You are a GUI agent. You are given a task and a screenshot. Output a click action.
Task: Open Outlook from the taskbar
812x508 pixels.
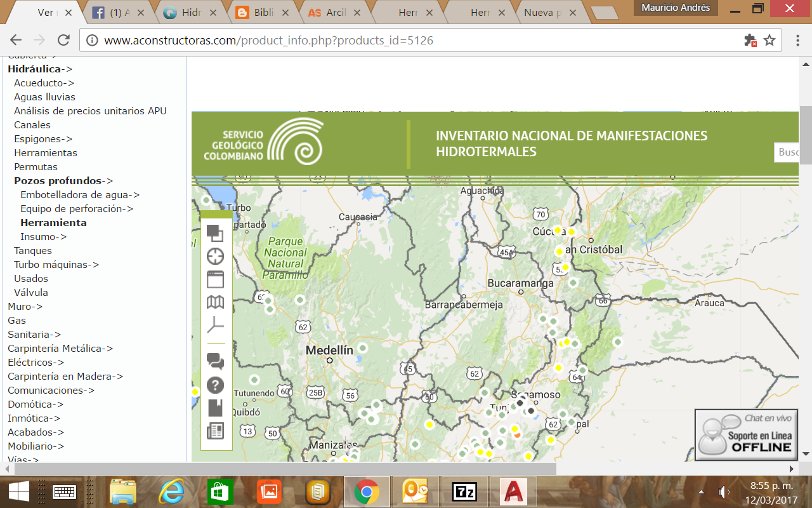[416, 491]
